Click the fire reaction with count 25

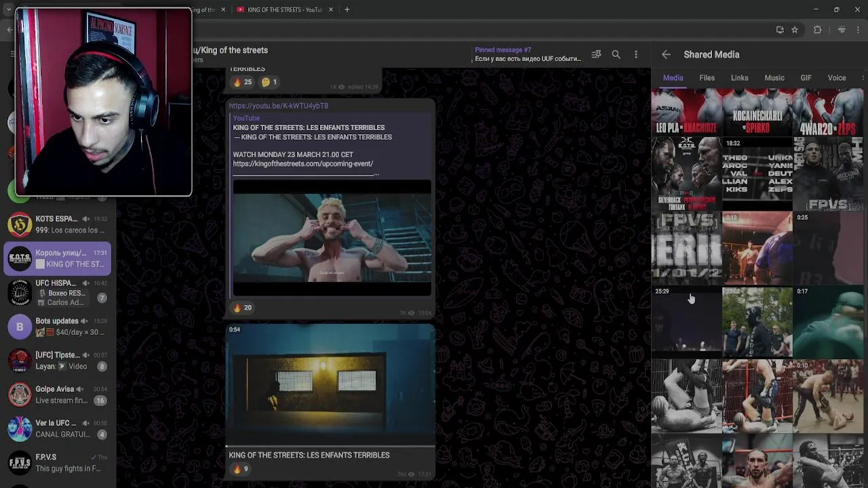tap(242, 82)
